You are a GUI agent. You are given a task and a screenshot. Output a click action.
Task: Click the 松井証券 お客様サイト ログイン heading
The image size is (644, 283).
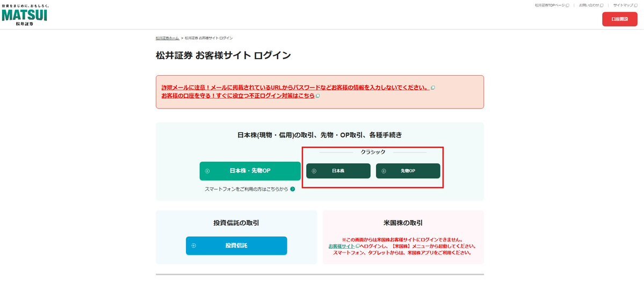click(223, 55)
